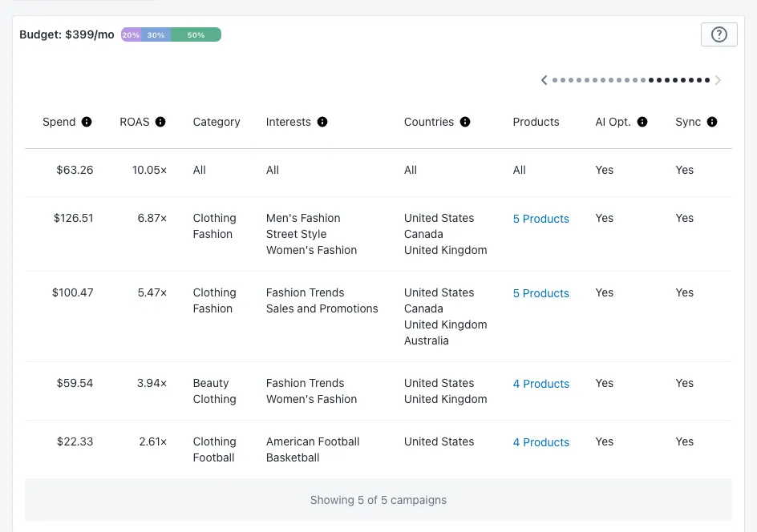Click the blue 30% budget segment
The width and height of the screenshot is (757, 532).
pyautogui.click(x=156, y=34)
